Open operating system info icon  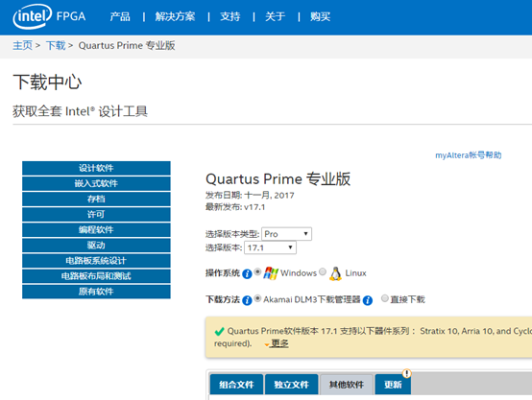[x=247, y=273]
